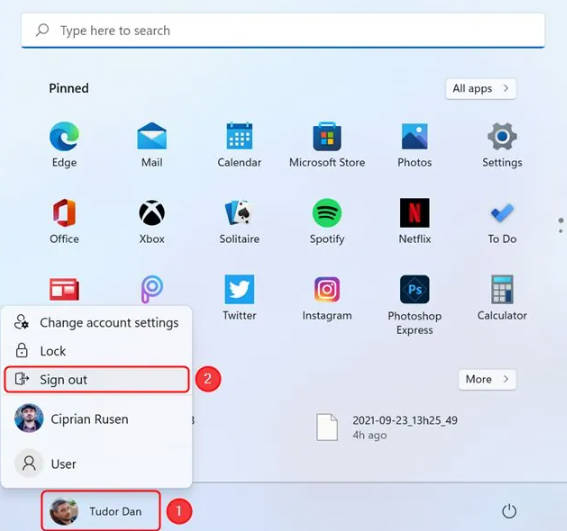Open the 2021-09-23_13h25_49 recommended file
The height and width of the screenshot is (531, 567).
click(x=387, y=427)
